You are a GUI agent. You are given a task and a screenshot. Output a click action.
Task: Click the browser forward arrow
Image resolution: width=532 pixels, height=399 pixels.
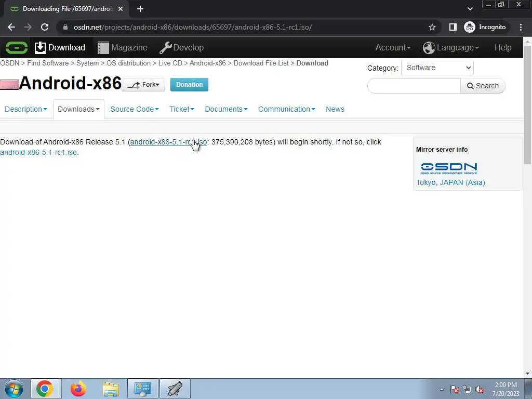28,27
